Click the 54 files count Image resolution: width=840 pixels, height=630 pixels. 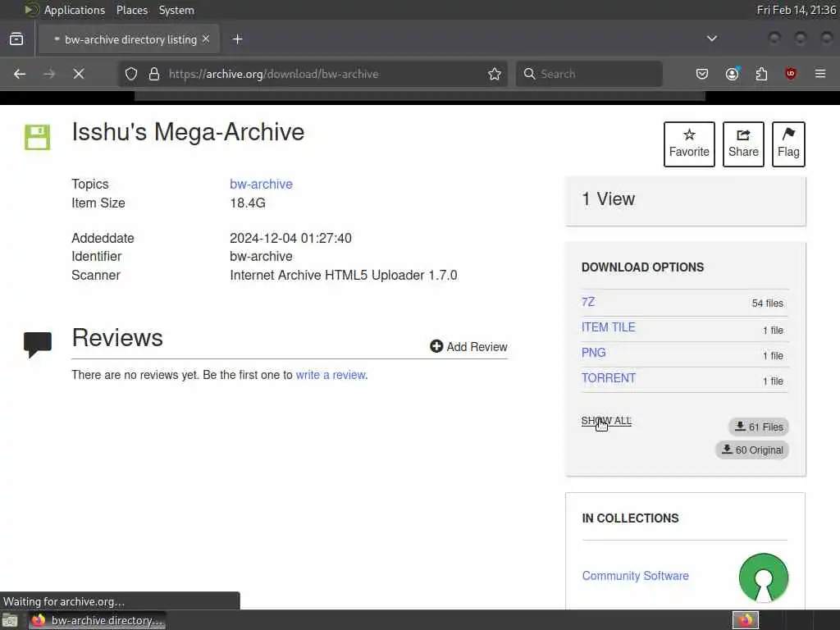coord(767,304)
